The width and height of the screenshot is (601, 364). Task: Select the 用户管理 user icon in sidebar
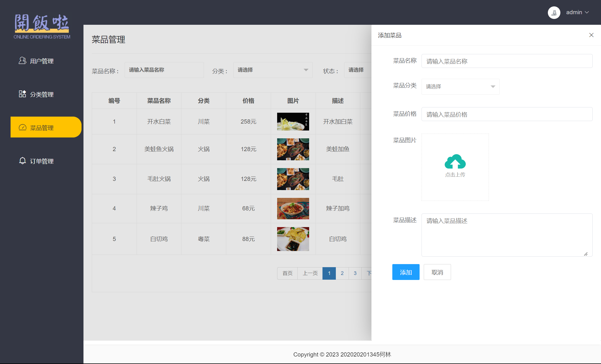point(23,61)
